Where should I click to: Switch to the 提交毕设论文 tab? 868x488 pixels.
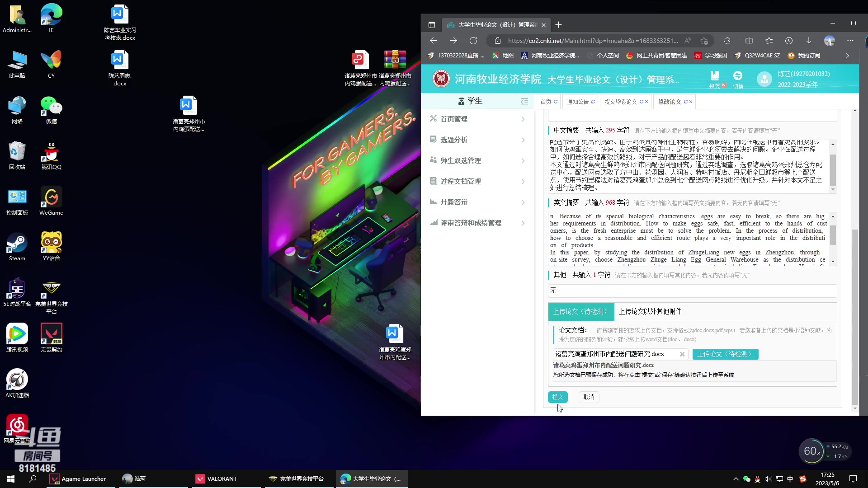(x=621, y=102)
